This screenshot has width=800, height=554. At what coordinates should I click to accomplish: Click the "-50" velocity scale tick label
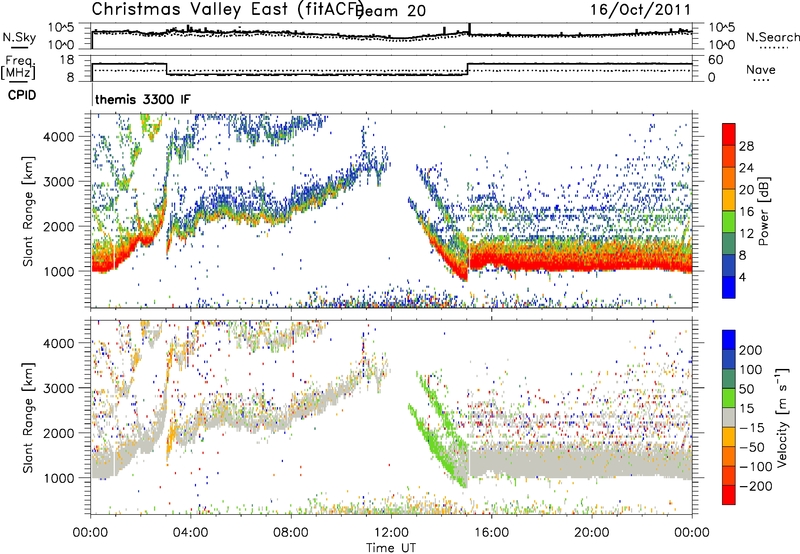click(x=752, y=447)
